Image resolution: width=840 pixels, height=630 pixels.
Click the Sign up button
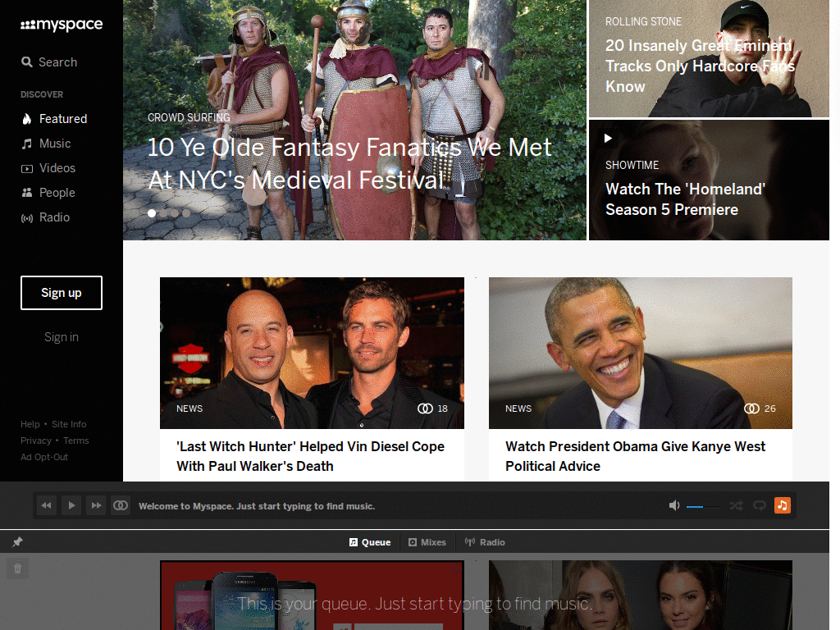point(62,293)
